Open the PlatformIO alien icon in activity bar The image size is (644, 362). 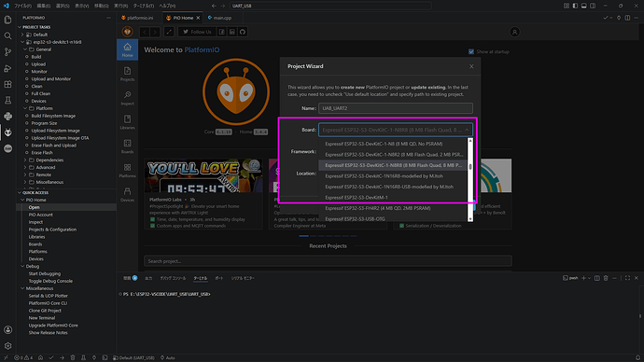(x=7, y=132)
